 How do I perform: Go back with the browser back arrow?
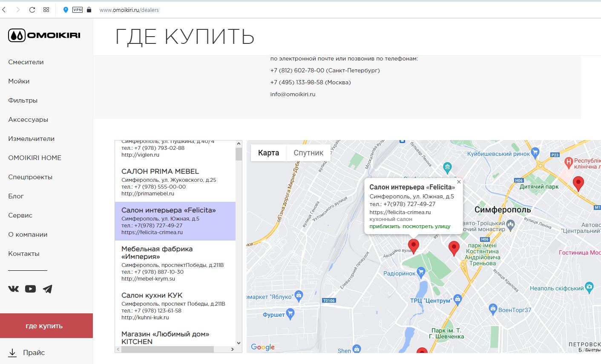pyautogui.click(x=4, y=10)
